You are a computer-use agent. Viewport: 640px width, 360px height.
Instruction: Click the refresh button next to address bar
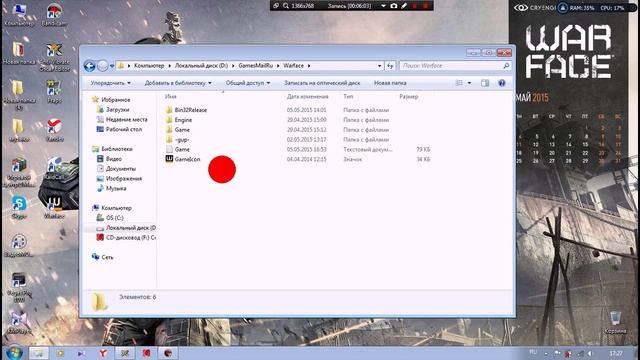pyautogui.click(x=390, y=66)
